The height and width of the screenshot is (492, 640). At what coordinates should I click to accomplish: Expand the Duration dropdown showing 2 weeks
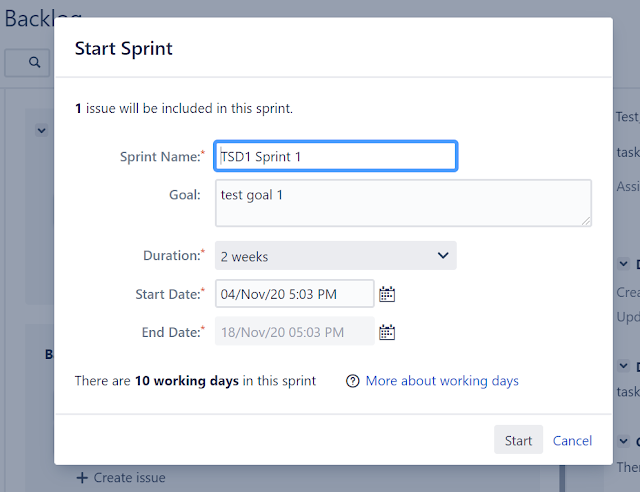[x=336, y=256]
